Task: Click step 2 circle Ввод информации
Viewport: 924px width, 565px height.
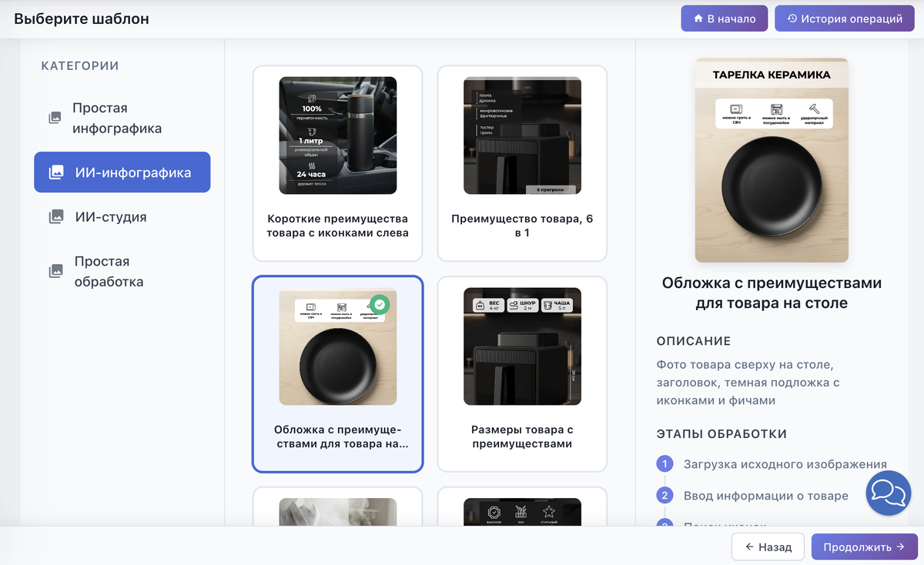Action: click(x=665, y=495)
